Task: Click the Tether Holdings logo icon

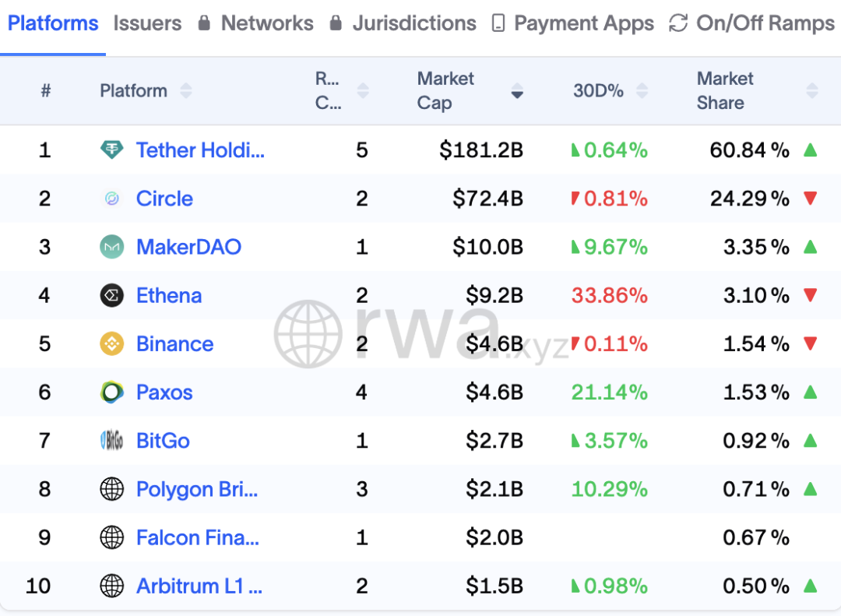Action: click(x=112, y=150)
